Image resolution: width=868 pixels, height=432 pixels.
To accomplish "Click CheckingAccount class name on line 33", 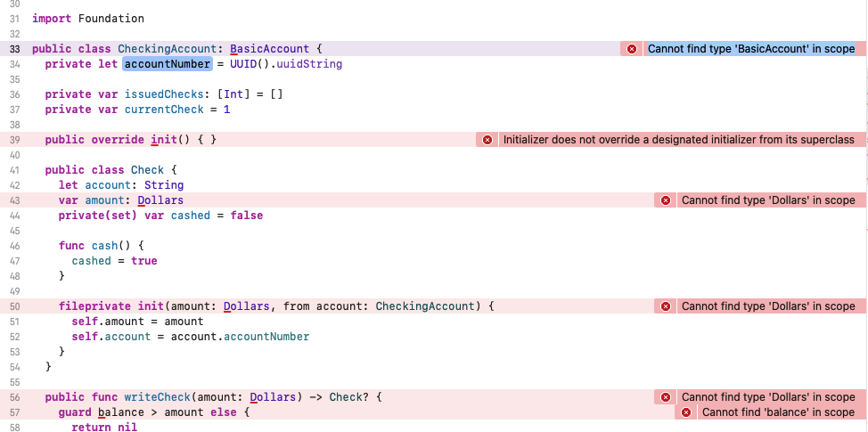I will coord(169,49).
